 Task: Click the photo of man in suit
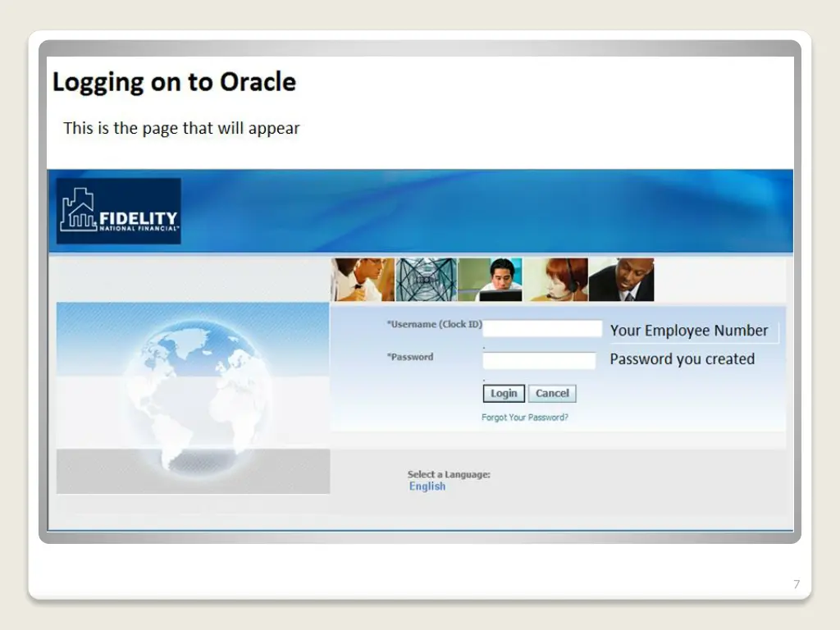pos(622,280)
